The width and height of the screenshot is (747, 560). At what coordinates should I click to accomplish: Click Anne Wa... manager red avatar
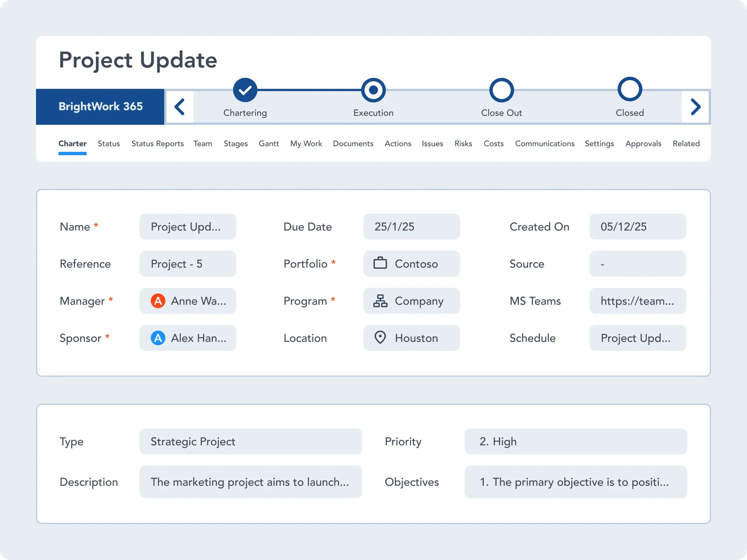click(x=158, y=300)
